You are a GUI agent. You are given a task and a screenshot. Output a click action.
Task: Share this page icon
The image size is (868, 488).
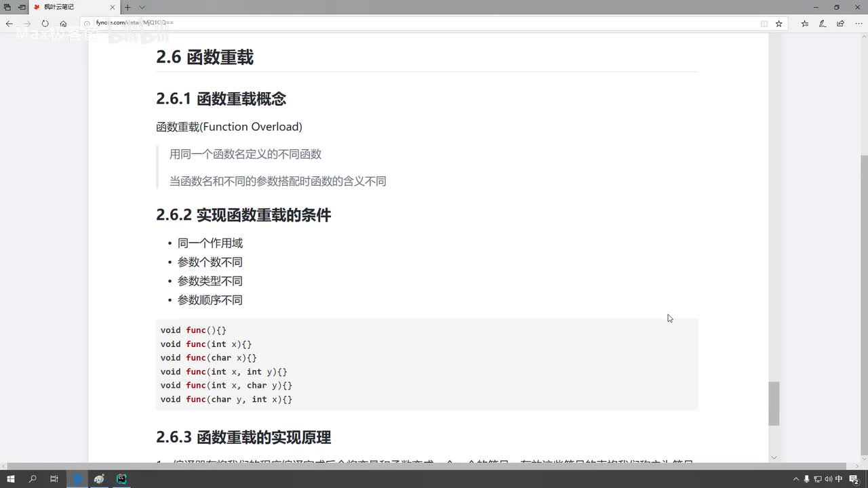[x=841, y=23]
